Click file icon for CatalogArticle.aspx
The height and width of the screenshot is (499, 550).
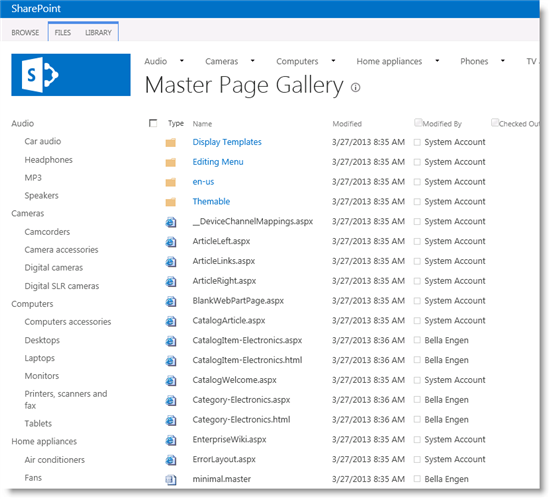pos(171,321)
